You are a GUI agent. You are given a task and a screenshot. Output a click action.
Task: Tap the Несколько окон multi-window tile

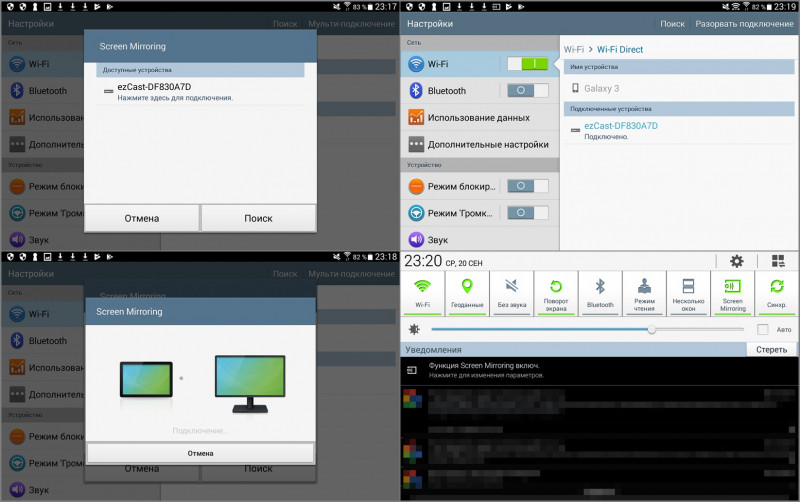coord(688,292)
